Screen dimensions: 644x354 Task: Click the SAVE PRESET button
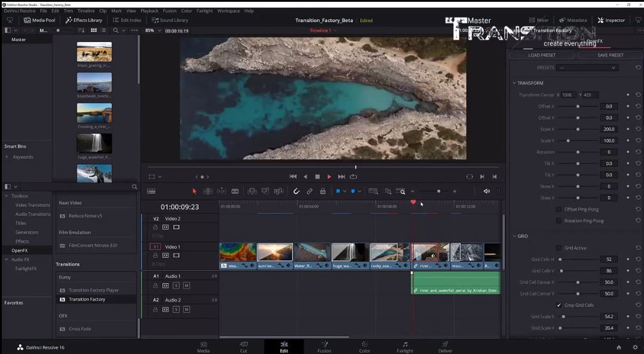point(611,54)
